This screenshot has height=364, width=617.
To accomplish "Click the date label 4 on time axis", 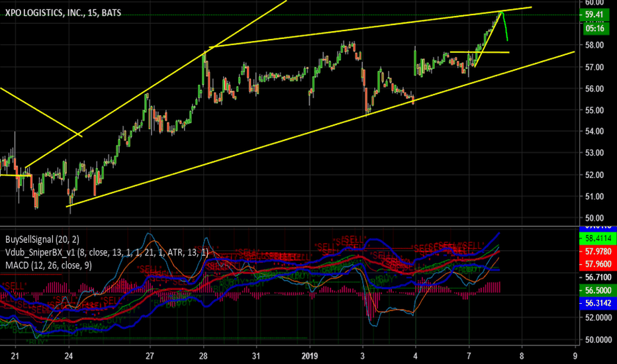I will coord(416,356).
